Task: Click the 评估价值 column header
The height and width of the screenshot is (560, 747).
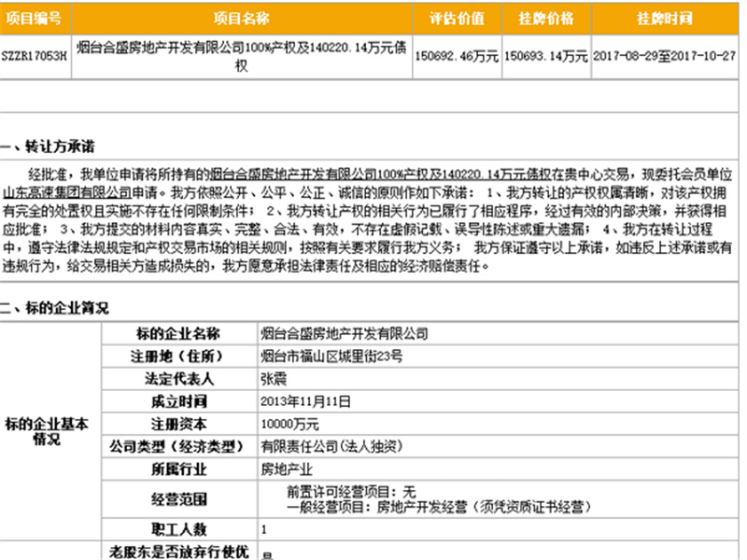Action: [x=457, y=19]
